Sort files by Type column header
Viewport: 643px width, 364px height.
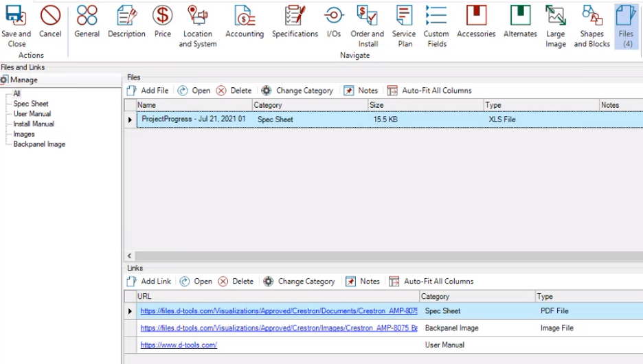coord(541,105)
